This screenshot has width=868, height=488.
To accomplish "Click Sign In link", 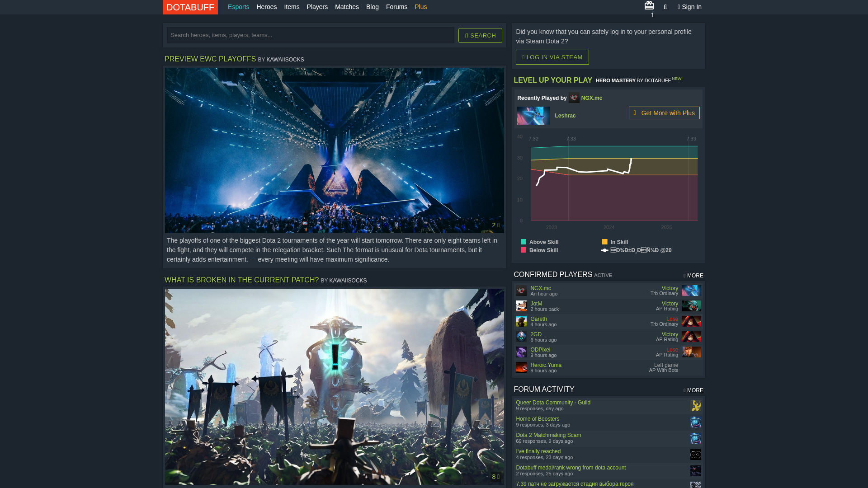I will point(689,7).
